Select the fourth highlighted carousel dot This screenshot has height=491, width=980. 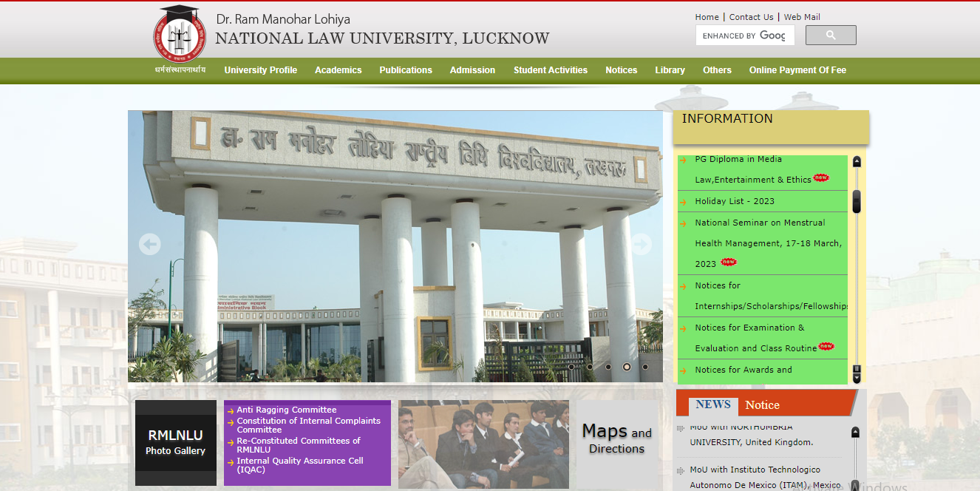point(627,367)
